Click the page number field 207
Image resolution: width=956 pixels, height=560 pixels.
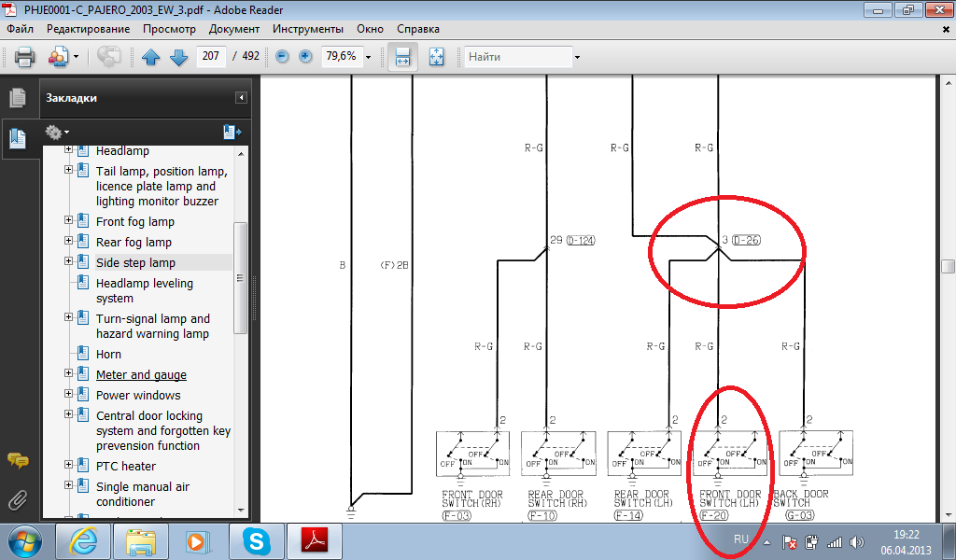pos(211,56)
